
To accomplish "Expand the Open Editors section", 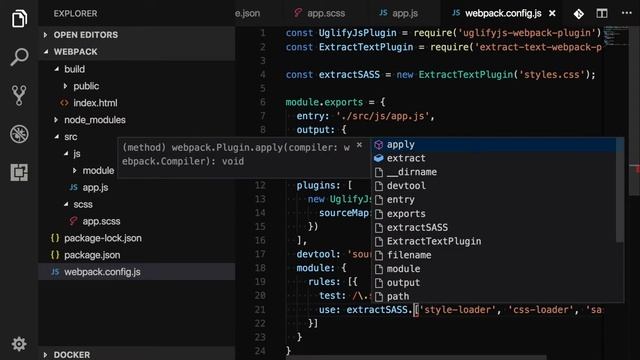I will tap(137, 35).
